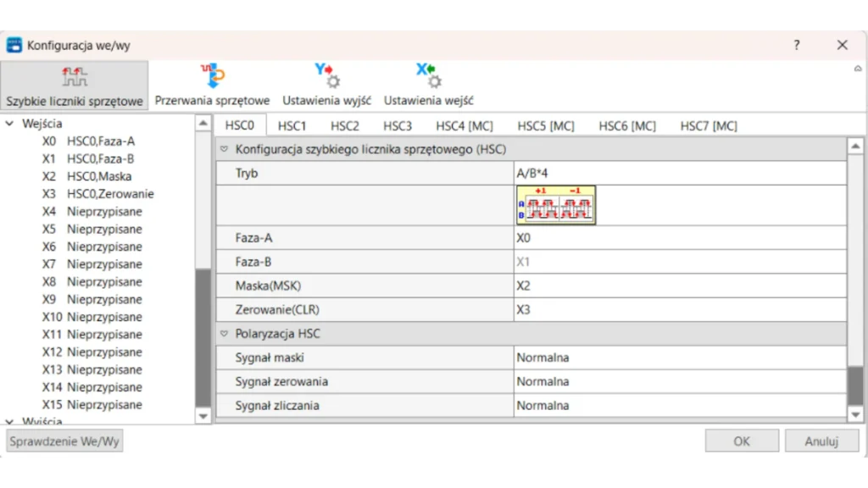Image resolution: width=868 pixels, height=488 pixels.
Task: Open the Tryb A/B*4 dropdown
Action: (680, 173)
